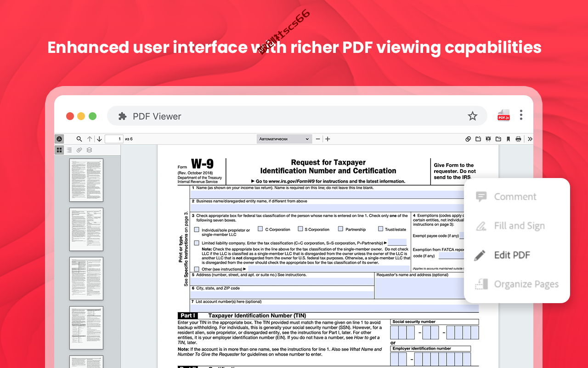588x368 pixels.
Task: Select the third page thumbnail
Action: [x=86, y=279]
